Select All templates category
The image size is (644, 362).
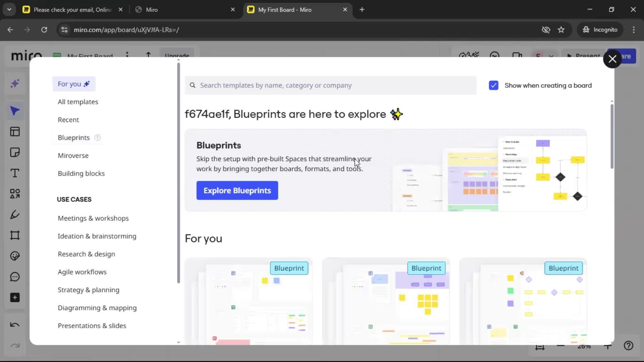(78, 102)
